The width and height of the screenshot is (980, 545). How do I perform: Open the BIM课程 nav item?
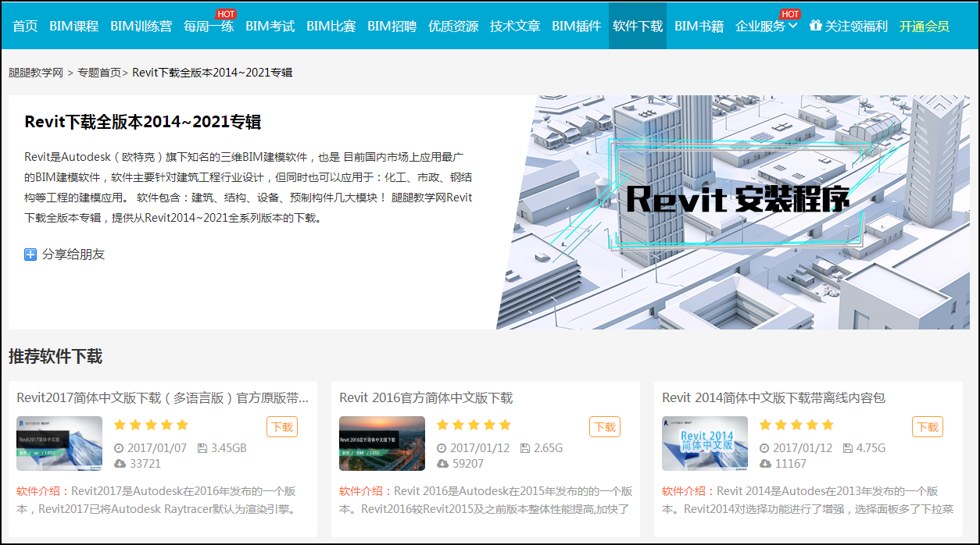point(73,26)
